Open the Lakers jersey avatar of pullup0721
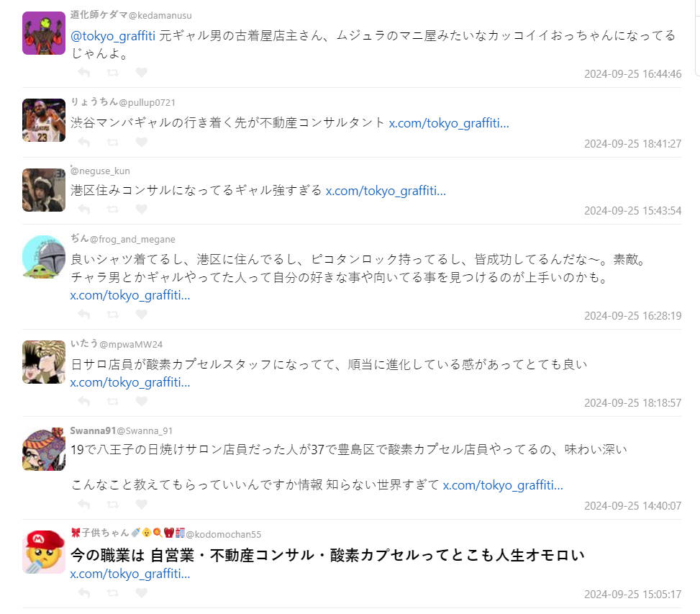The width and height of the screenshot is (700, 614). tap(44, 120)
